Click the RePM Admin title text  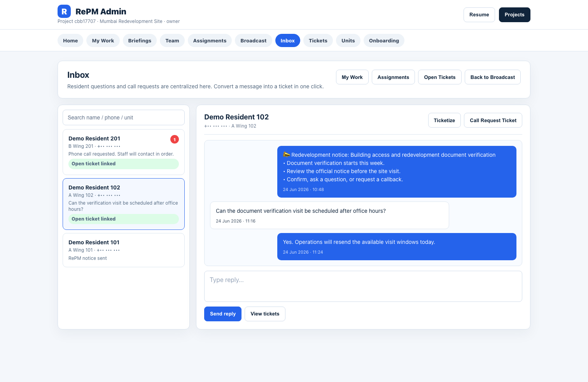[101, 12]
